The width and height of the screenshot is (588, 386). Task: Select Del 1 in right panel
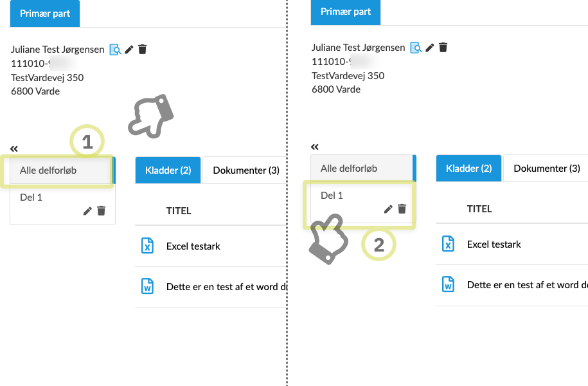(332, 196)
